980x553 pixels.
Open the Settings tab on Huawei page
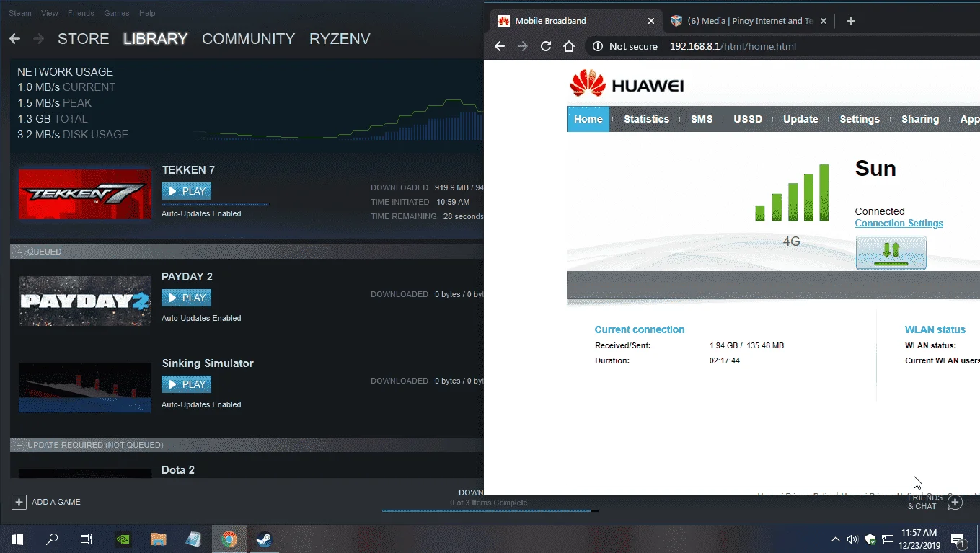(860, 119)
